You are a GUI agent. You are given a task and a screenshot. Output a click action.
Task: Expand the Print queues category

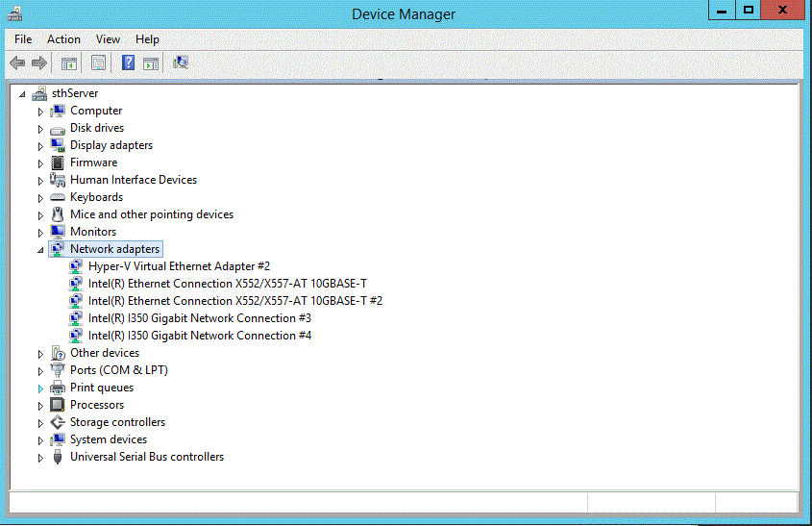pyautogui.click(x=40, y=388)
